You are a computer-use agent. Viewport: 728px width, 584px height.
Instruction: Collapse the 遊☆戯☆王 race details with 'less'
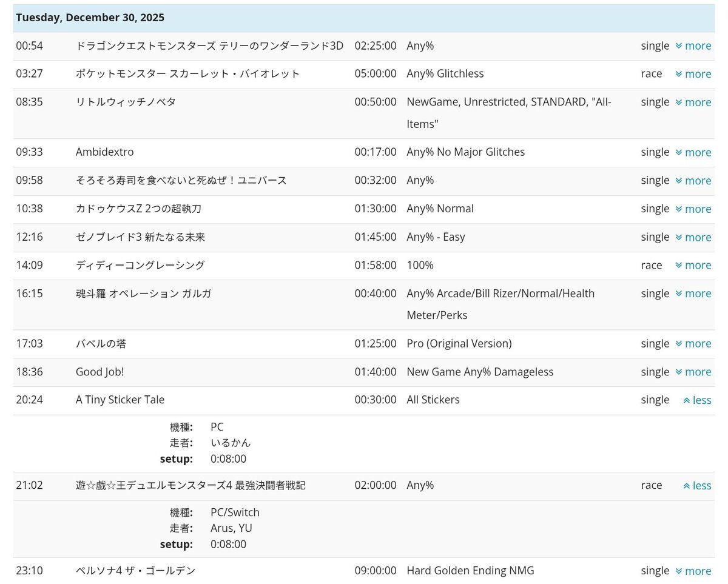pyautogui.click(x=696, y=486)
